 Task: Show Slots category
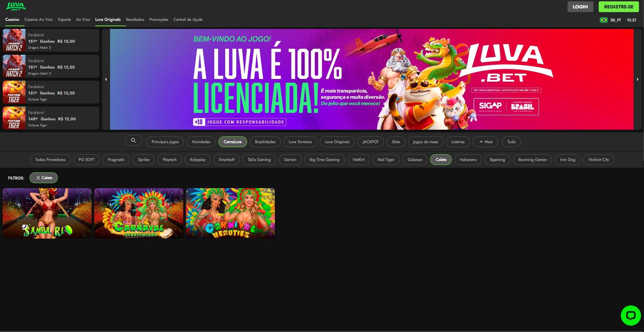point(396,142)
